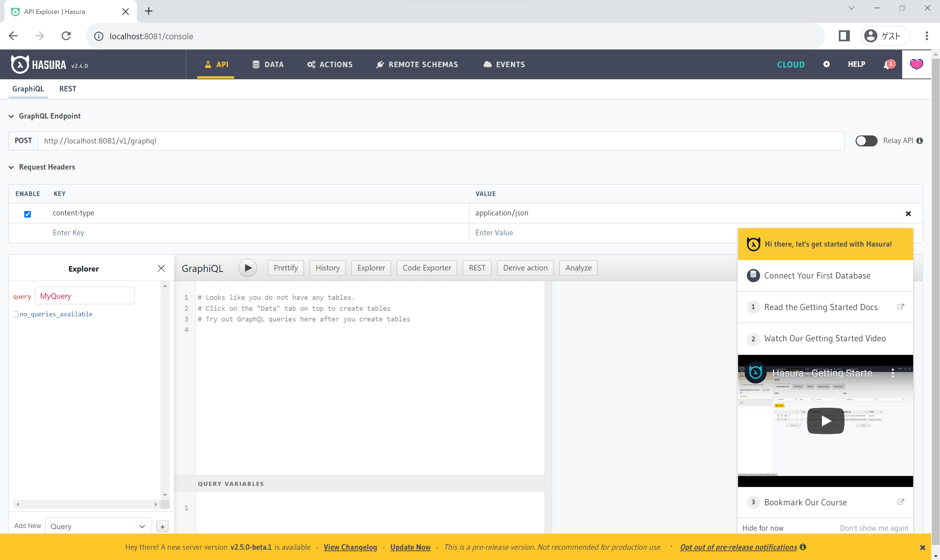Open video options three-dot menu
Screen dimensions: 940x560
pyautogui.click(x=892, y=373)
